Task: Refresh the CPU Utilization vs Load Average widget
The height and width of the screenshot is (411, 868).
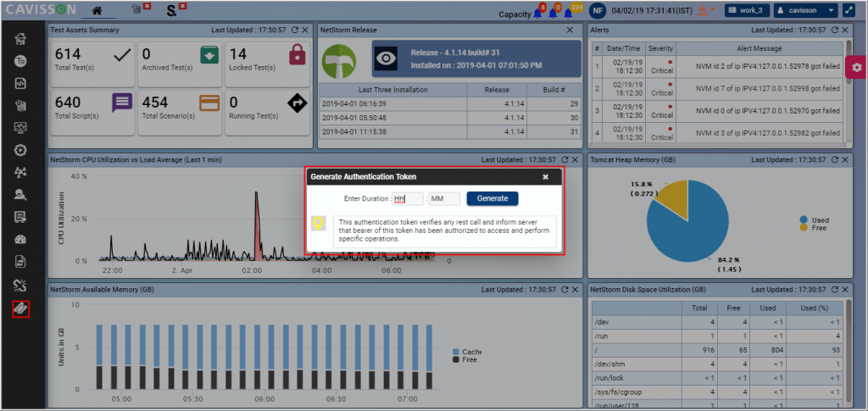Action: tap(565, 159)
